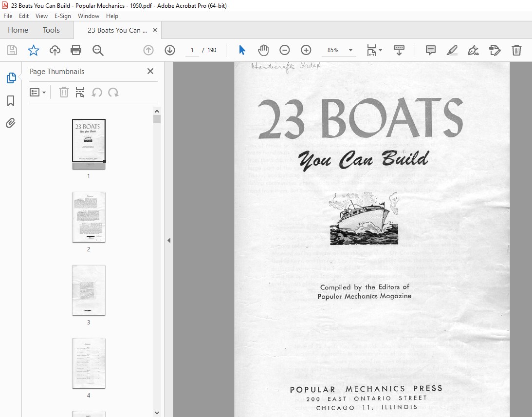
Task: Zoom in with plus button
Action: pos(306,50)
